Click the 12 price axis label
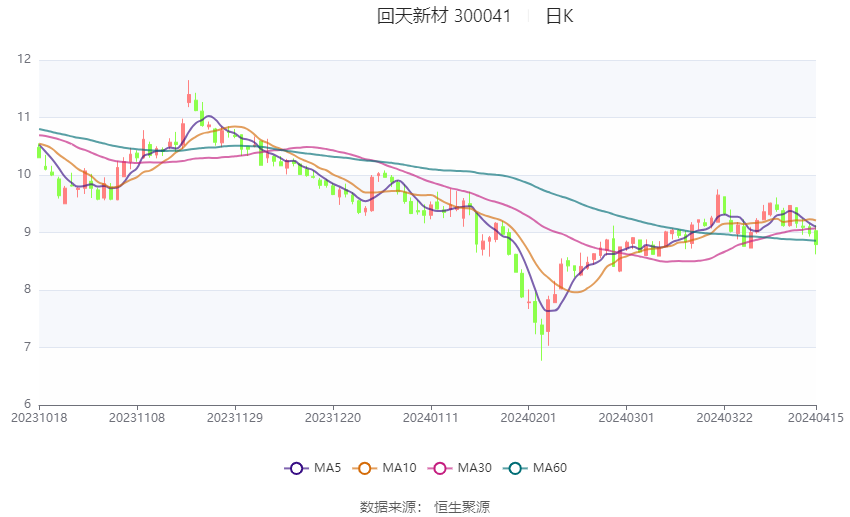 (24, 59)
